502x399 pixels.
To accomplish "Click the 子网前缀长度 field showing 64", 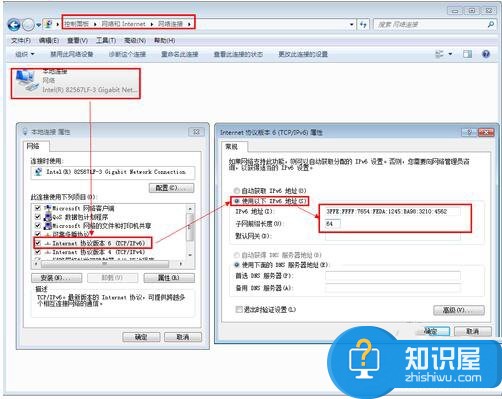I will click(x=333, y=224).
